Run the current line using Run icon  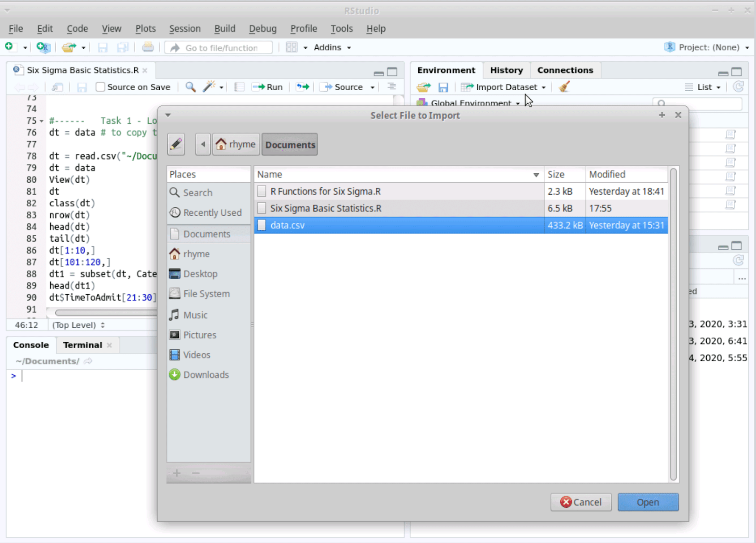coord(267,87)
